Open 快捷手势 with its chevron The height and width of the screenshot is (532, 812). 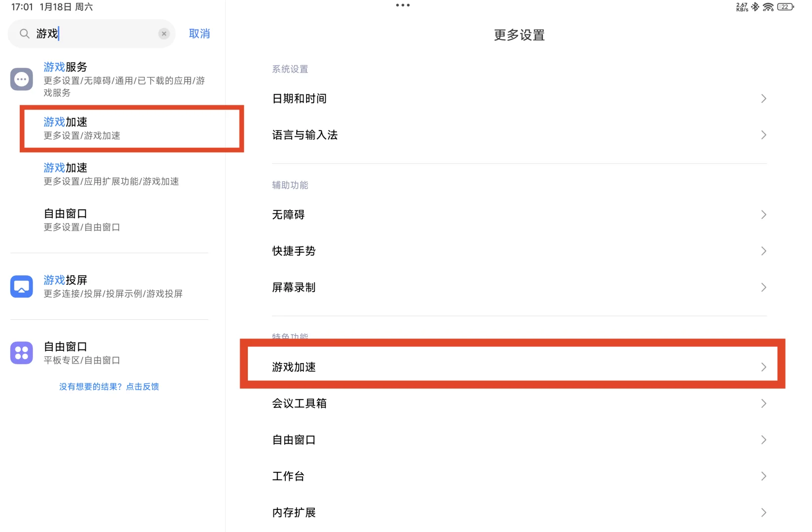click(x=763, y=251)
